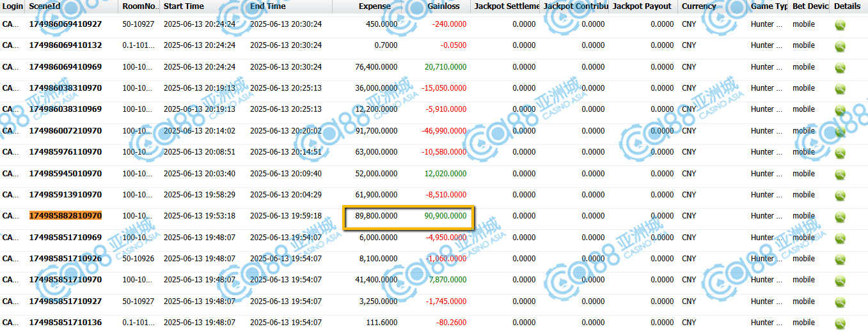Click the Start Time column header

(184, 6)
